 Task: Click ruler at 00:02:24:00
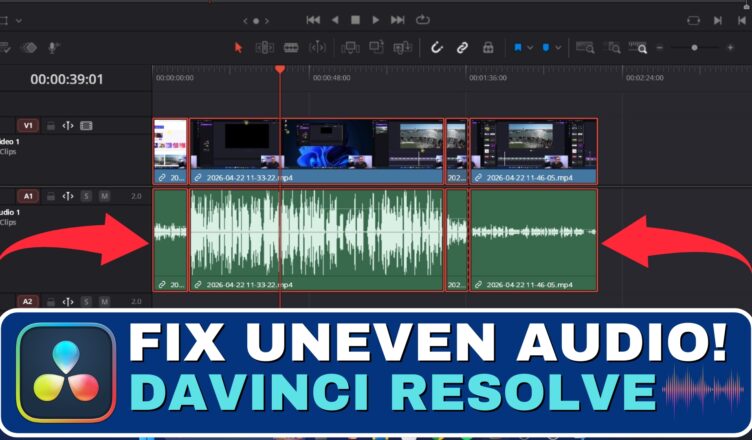coord(645,78)
